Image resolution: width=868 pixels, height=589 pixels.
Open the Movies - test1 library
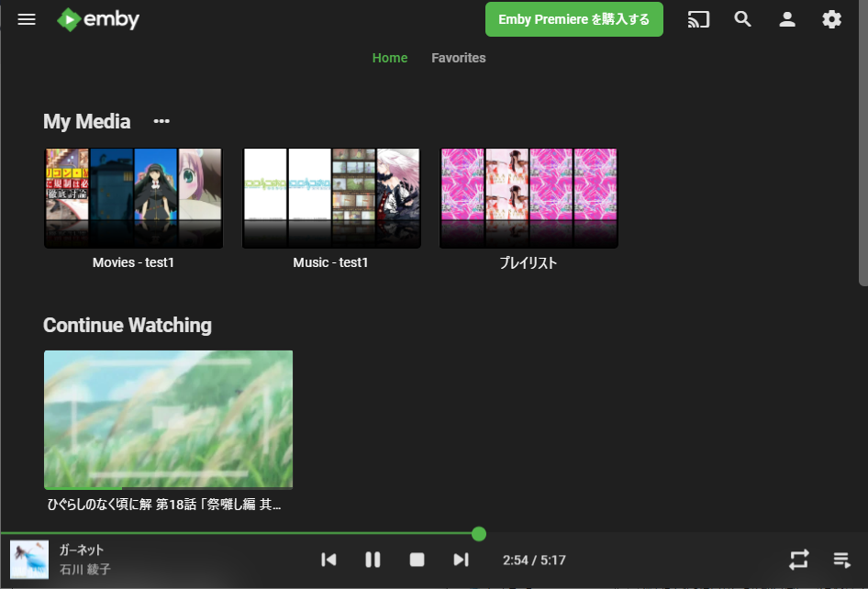(x=132, y=197)
